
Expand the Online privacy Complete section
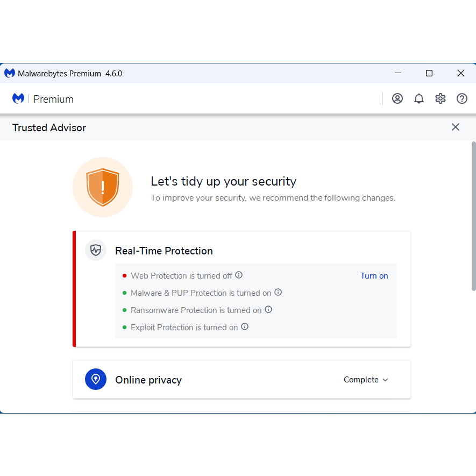click(x=366, y=379)
